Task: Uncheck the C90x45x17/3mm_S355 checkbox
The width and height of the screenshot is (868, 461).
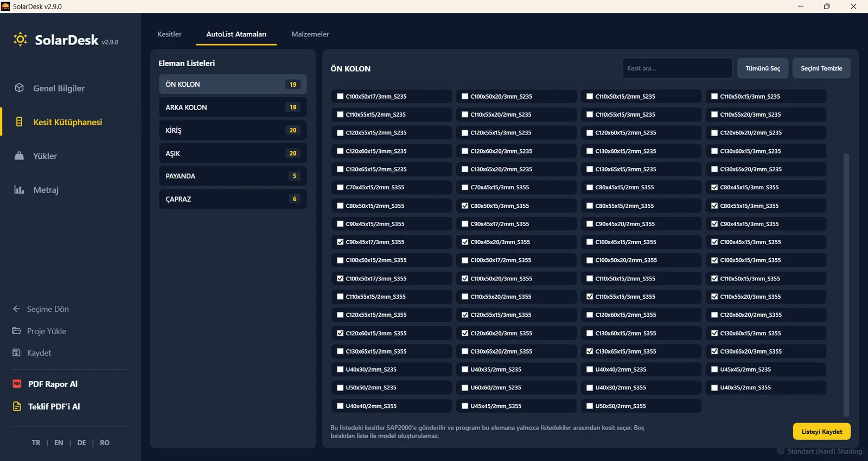Action: 340,242
